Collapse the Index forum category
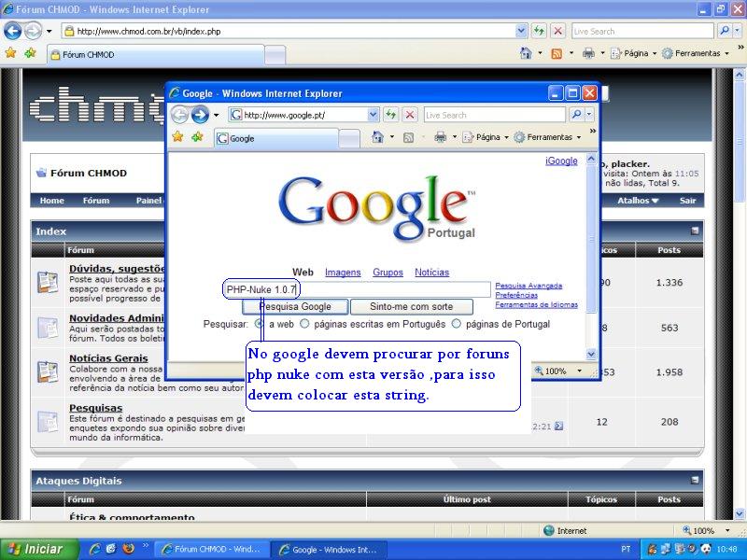The height and width of the screenshot is (560, 747). 695,231
